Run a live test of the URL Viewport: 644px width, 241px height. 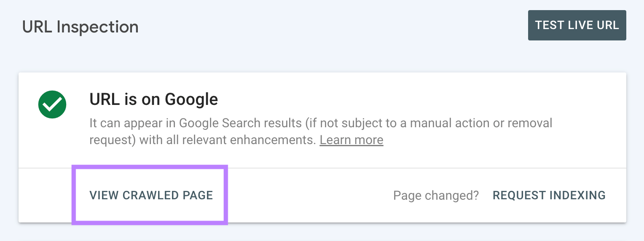coord(577,25)
